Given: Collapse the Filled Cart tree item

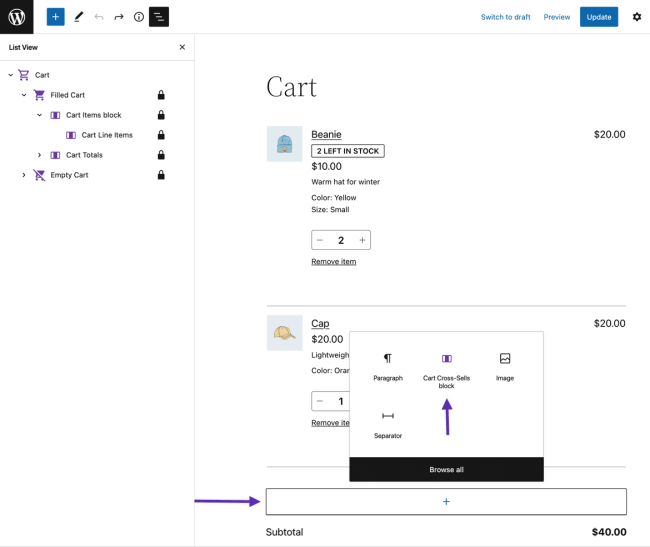Looking at the screenshot, I should click(x=24, y=95).
